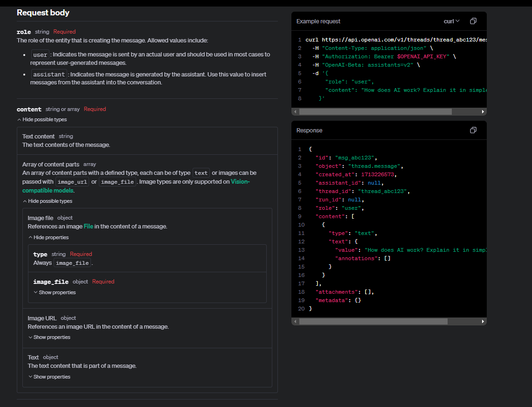The width and height of the screenshot is (532, 407).
Task: Hide possible types under Array of content parts
Action: [48, 201]
